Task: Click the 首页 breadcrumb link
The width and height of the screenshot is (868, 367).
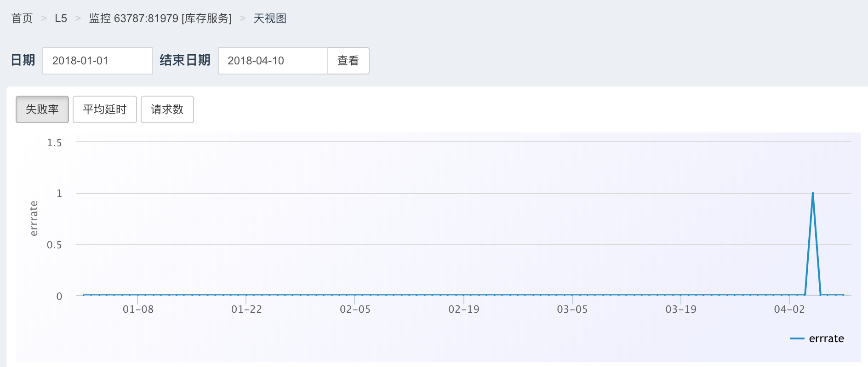Action: coord(22,18)
